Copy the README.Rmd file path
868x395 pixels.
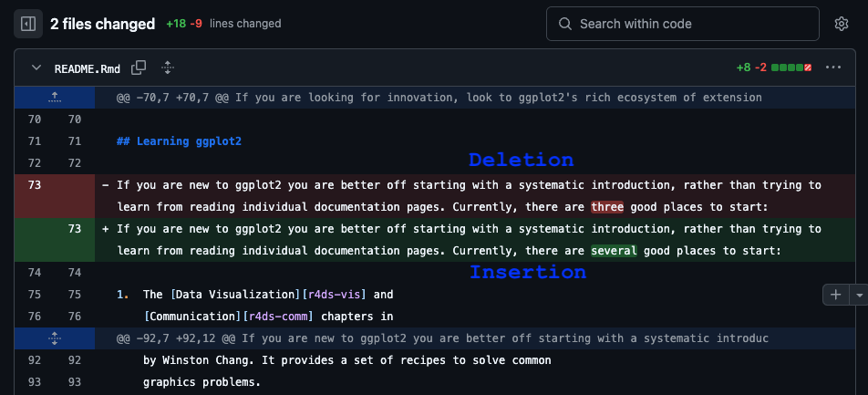point(139,68)
